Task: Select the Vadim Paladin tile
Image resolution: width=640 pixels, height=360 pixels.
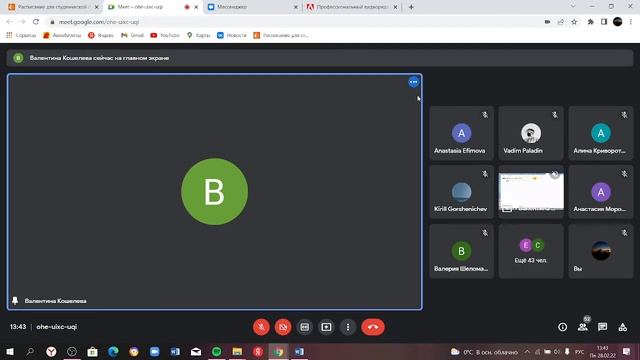Action: click(x=531, y=133)
